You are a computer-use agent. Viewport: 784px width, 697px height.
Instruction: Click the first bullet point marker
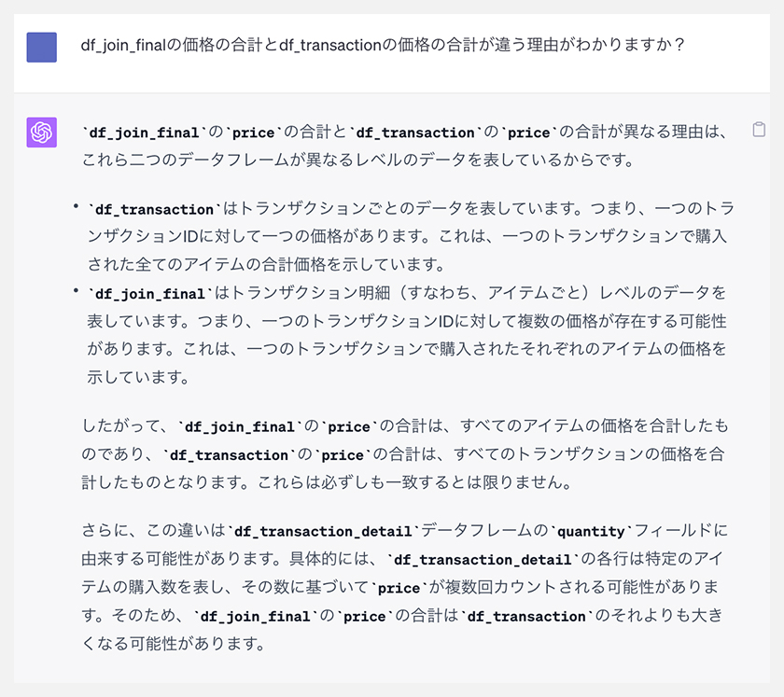point(76,205)
